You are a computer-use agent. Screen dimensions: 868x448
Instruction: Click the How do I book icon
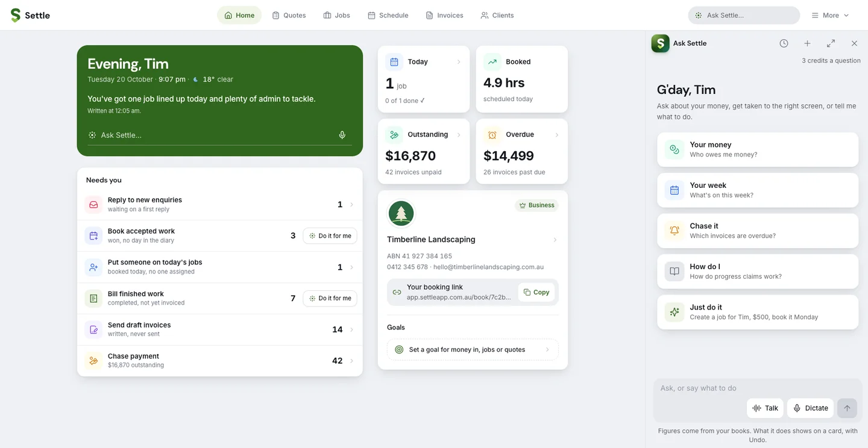(x=675, y=272)
